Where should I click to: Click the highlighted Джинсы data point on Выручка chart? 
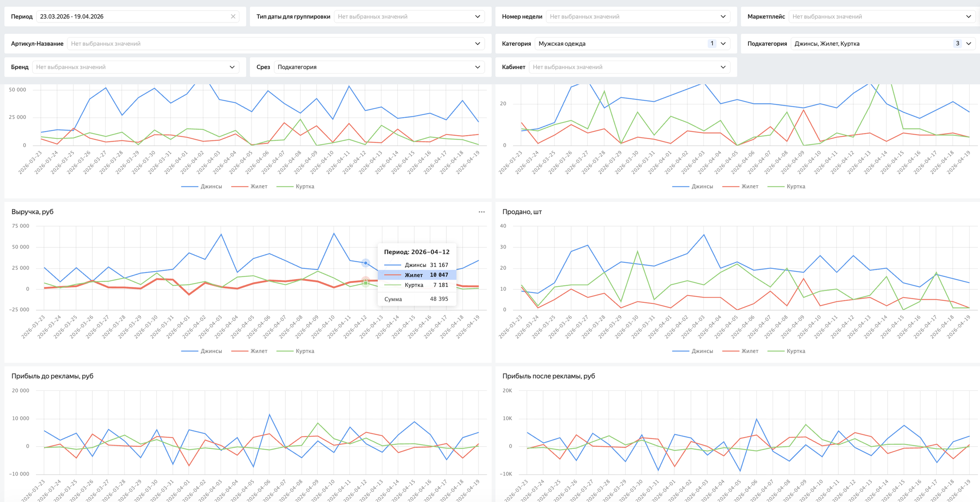(365, 263)
